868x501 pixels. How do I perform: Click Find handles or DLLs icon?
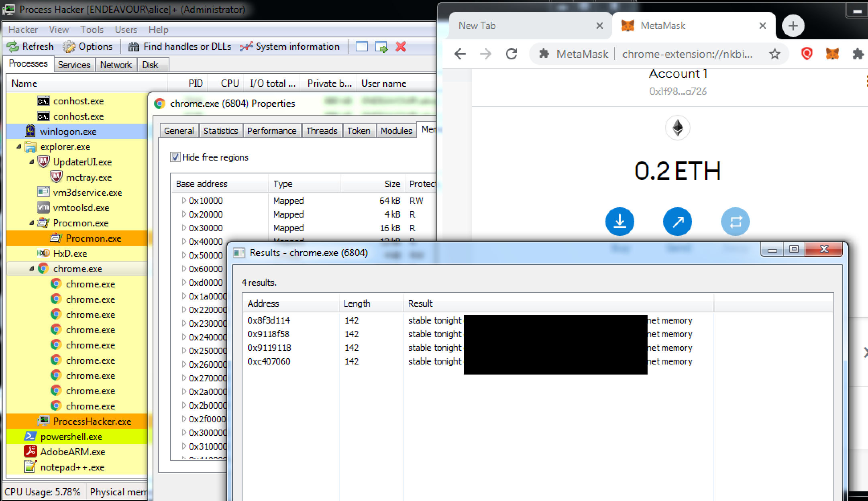(132, 47)
